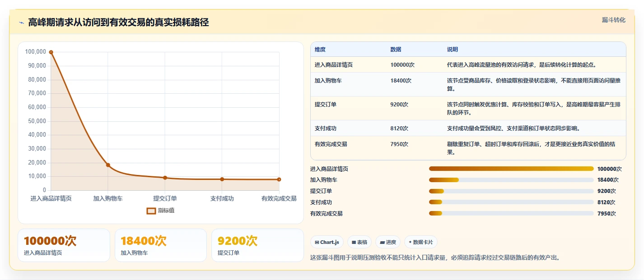Click the 提交订单 progress bar
The width and height of the screenshot is (644, 280).
coord(511,191)
